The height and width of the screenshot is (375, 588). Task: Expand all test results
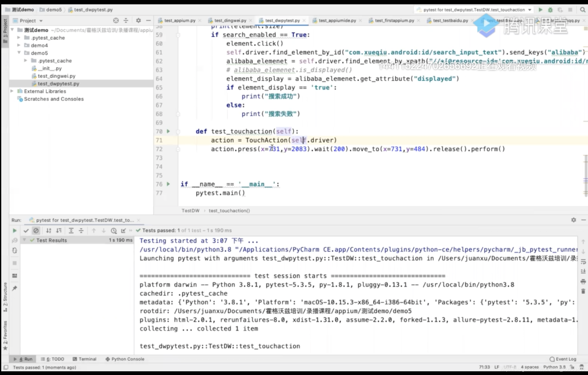pyautogui.click(x=71, y=230)
